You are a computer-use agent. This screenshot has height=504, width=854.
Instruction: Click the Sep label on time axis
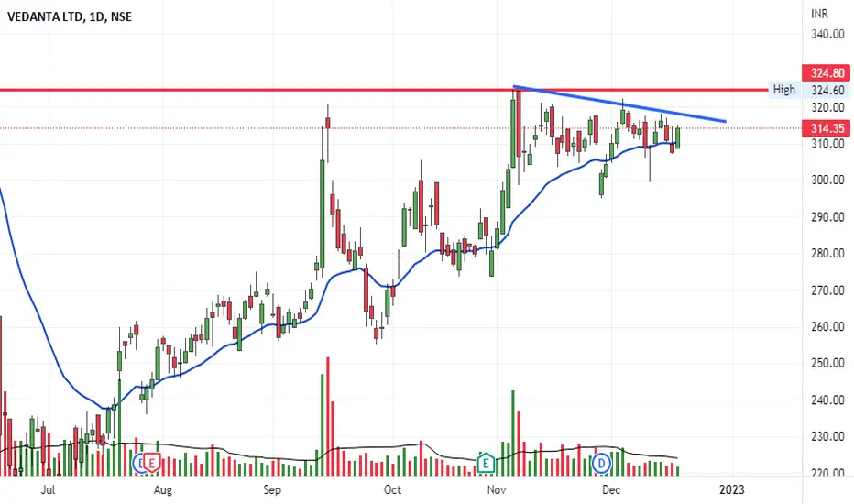272,490
